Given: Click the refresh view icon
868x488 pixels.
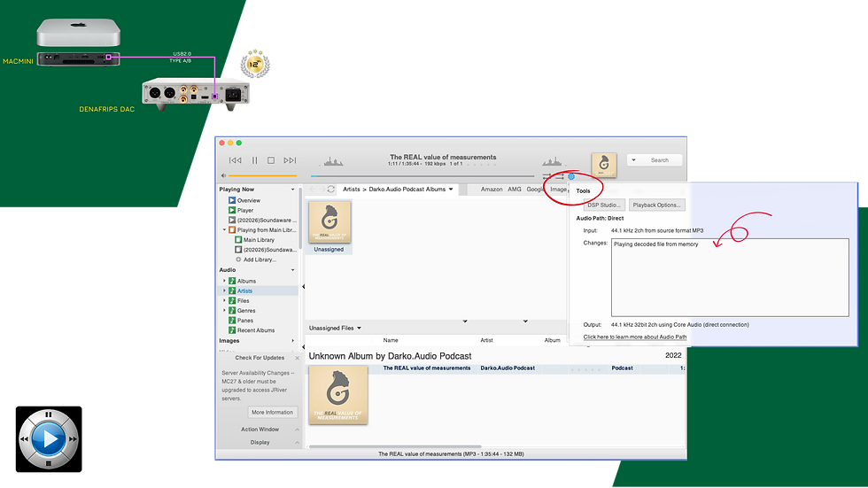Looking at the screenshot, I should click(331, 190).
